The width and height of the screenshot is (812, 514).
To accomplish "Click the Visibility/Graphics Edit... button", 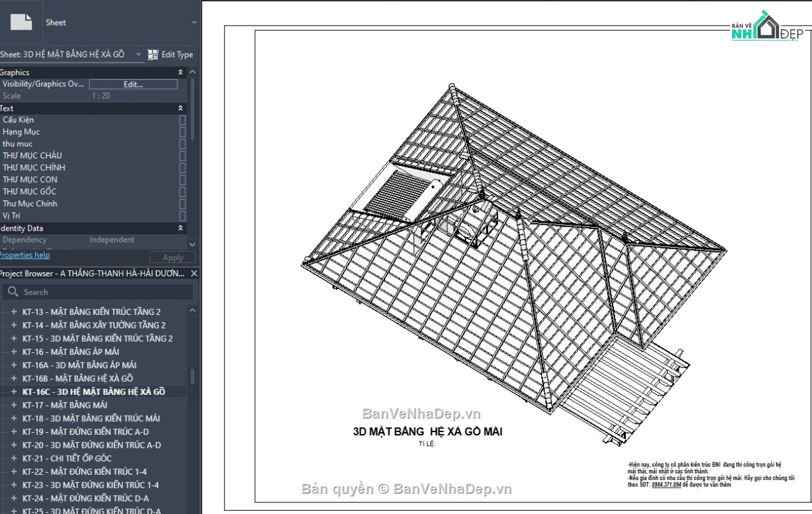I will (x=133, y=84).
